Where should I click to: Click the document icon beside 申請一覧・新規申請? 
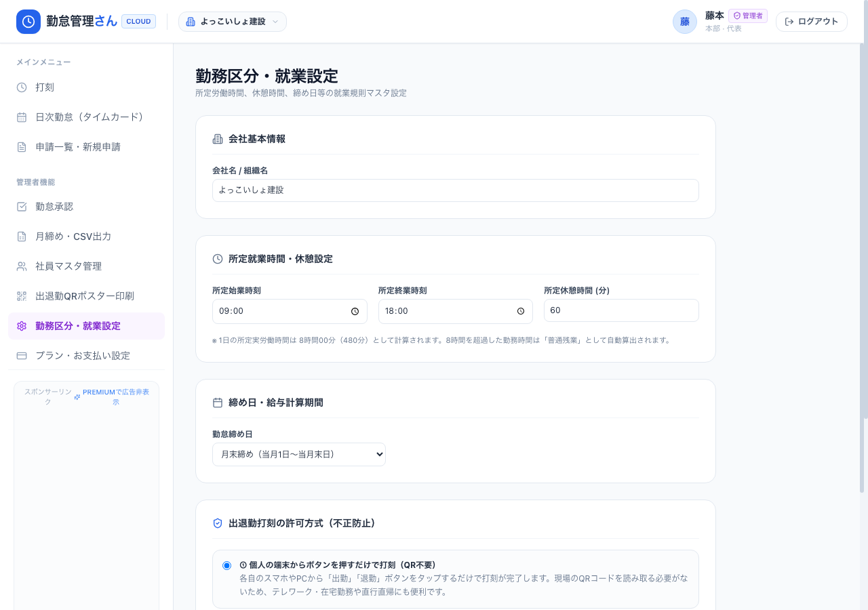[22, 147]
